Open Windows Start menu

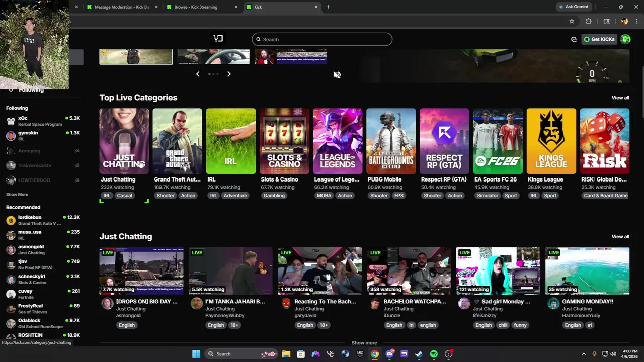(x=196, y=354)
